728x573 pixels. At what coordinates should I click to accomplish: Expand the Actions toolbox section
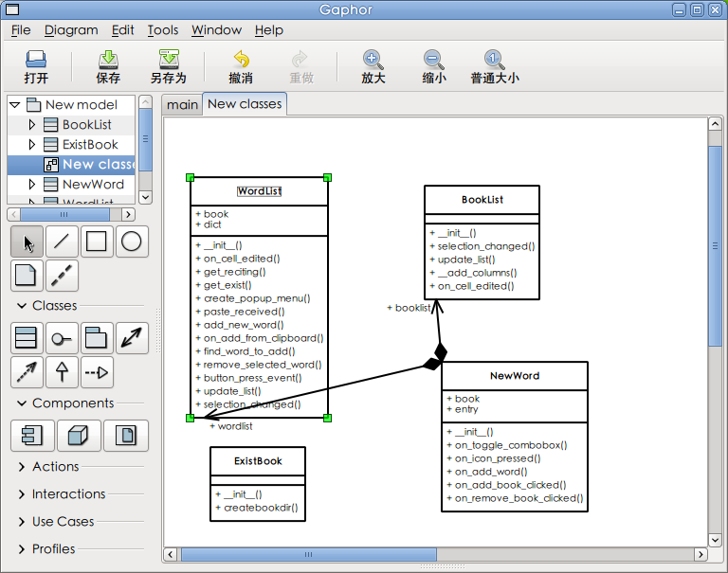[22, 467]
